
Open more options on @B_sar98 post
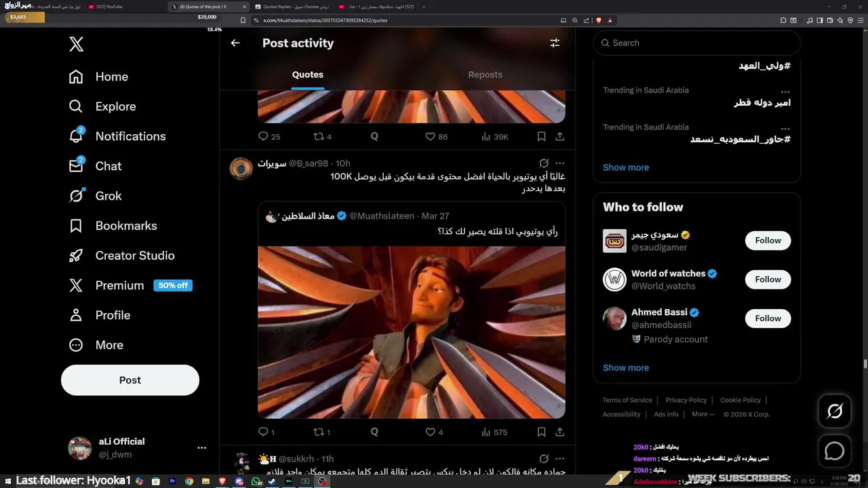point(559,163)
